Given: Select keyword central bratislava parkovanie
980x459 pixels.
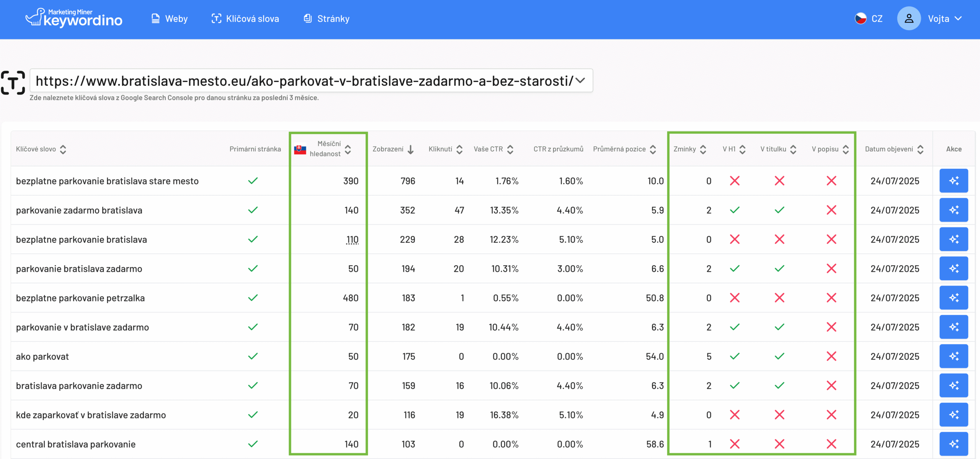Looking at the screenshot, I should point(76,444).
